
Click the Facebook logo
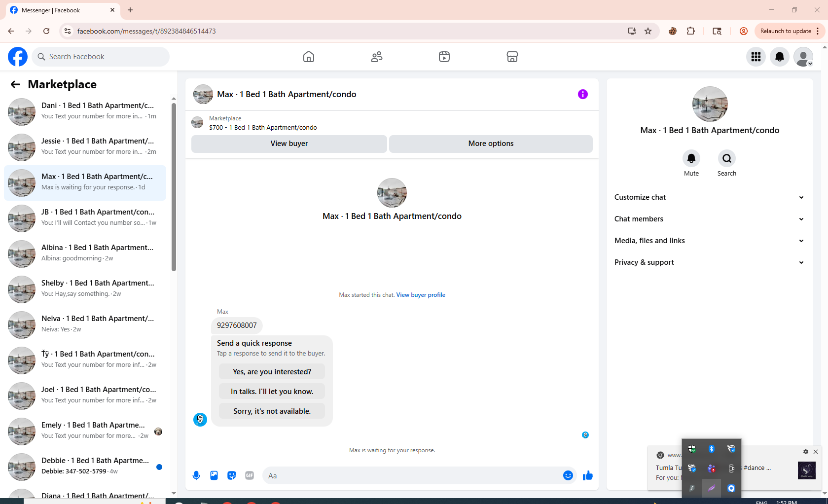(x=18, y=57)
